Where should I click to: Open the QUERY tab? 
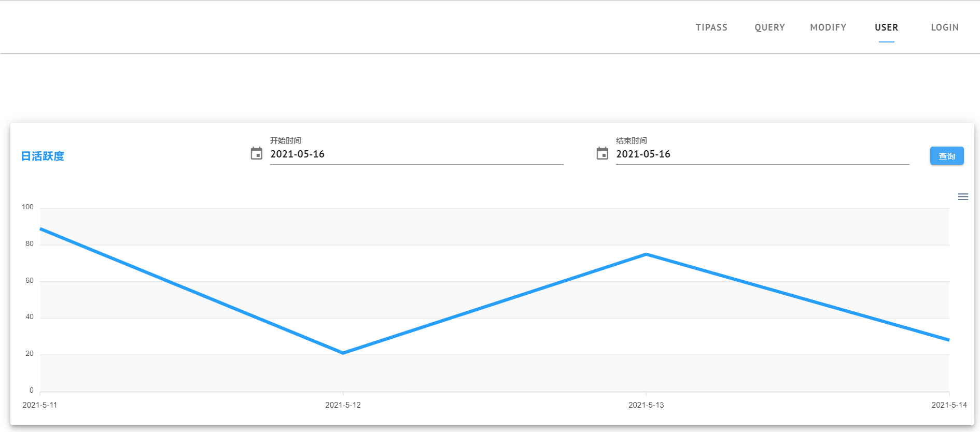coord(769,27)
